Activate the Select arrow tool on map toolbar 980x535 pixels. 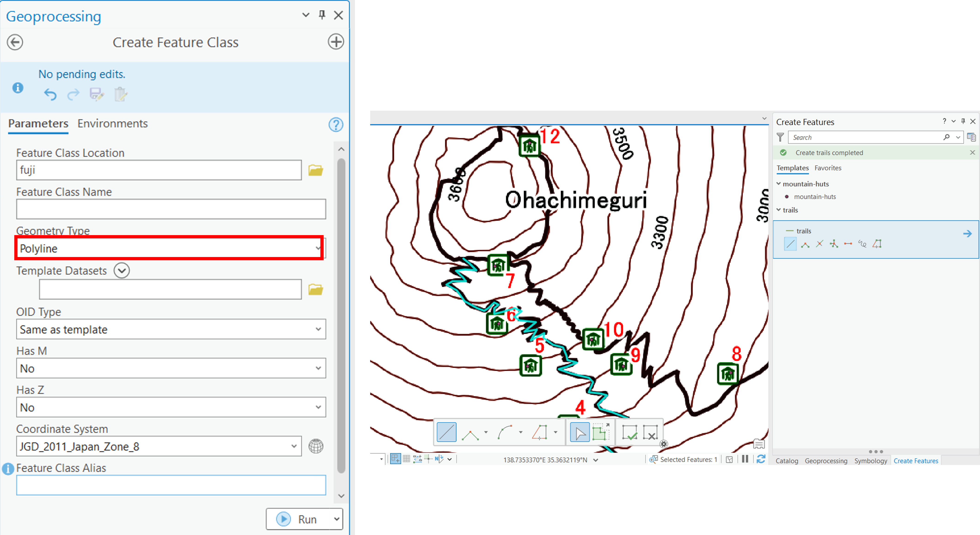click(580, 432)
